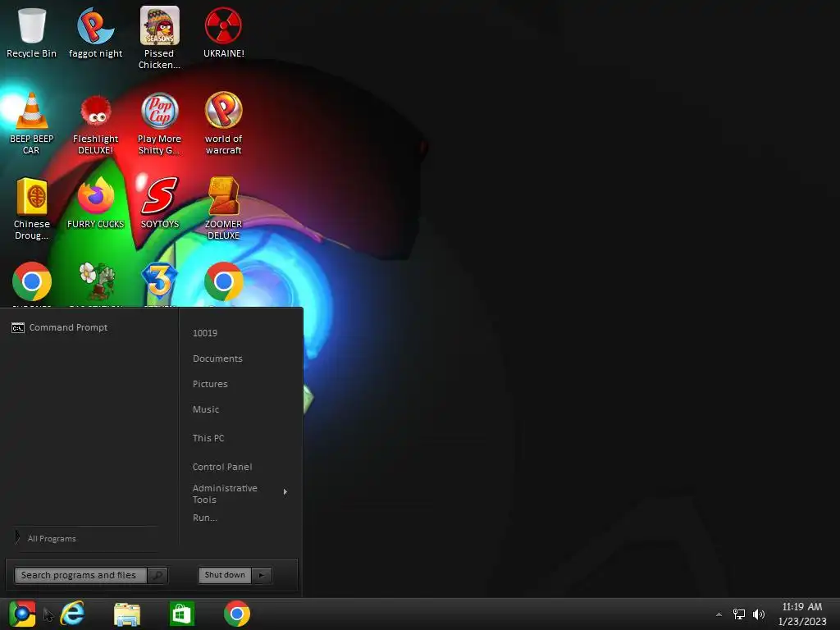Launch Internet Explorer from the taskbar
This screenshot has width=840, height=630.
72,614
